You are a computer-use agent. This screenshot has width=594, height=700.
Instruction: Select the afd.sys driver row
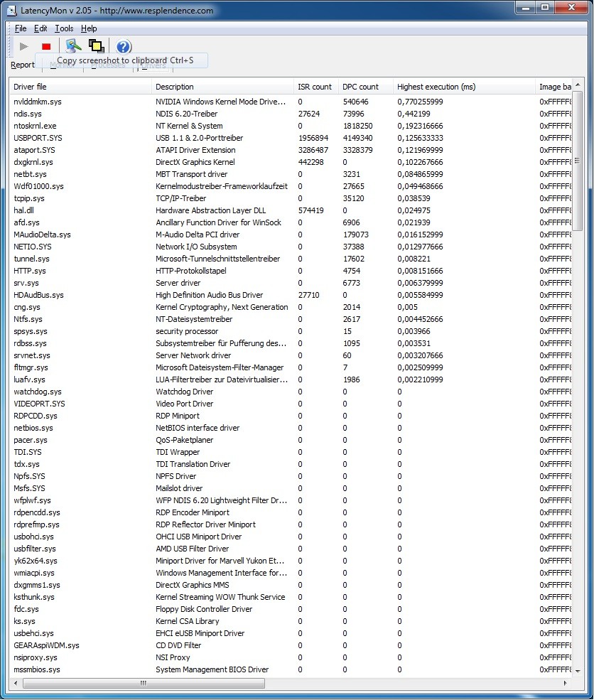coord(291,222)
